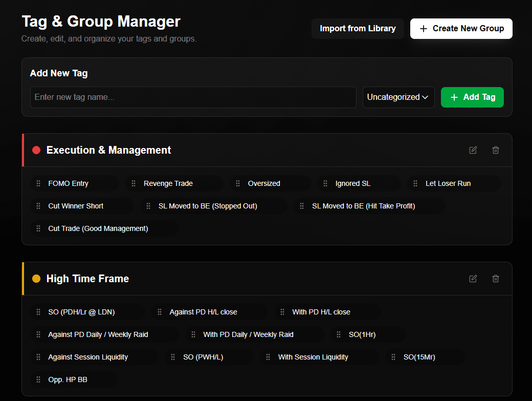Click the Execution & Management group title
The image size is (532, 401).
click(x=108, y=150)
